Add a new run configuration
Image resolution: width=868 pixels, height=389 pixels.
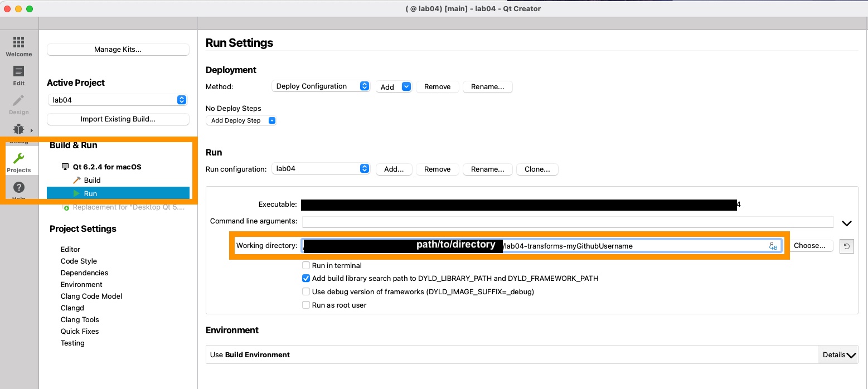394,169
